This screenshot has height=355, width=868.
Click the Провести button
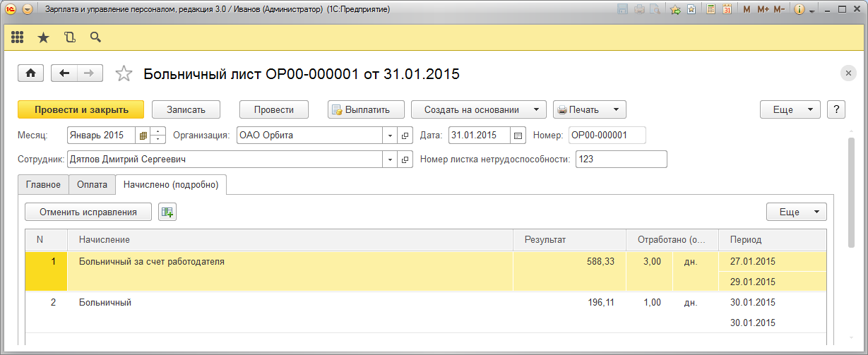[x=274, y=109]
